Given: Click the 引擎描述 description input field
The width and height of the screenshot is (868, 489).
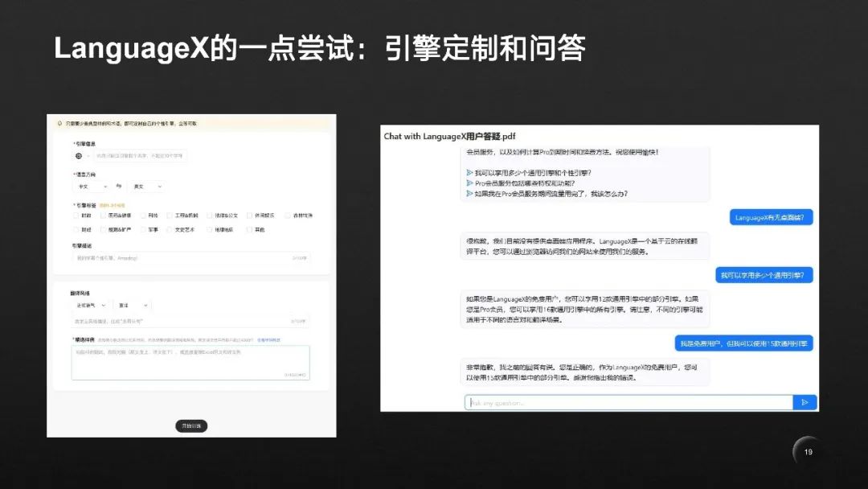Looking at the screenshot, I should [190, 258].
